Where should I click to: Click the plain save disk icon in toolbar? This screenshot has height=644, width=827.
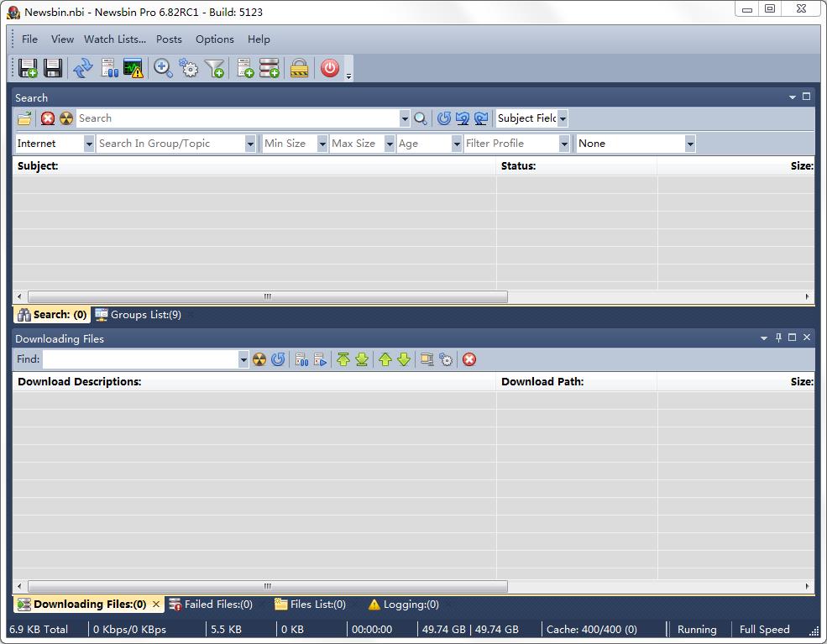53,68
